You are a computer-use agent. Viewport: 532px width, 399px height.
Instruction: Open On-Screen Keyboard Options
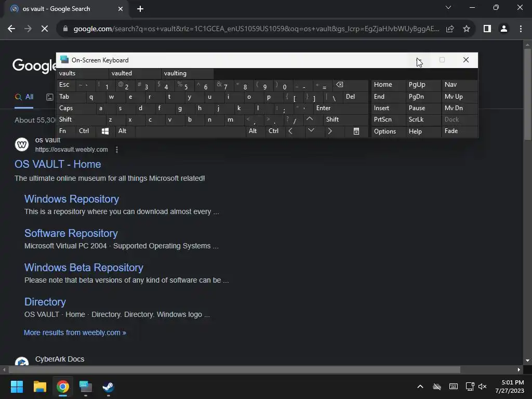[x=388, y=131]
